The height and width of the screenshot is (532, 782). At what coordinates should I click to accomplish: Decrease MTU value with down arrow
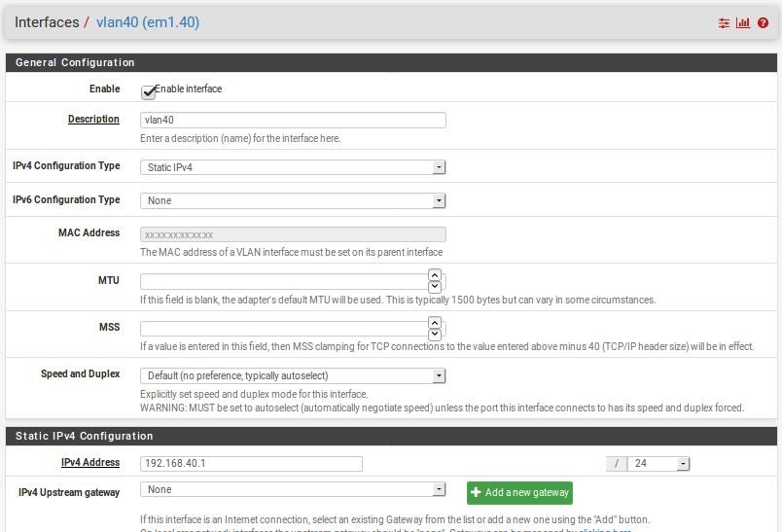(x=435, y=286)
